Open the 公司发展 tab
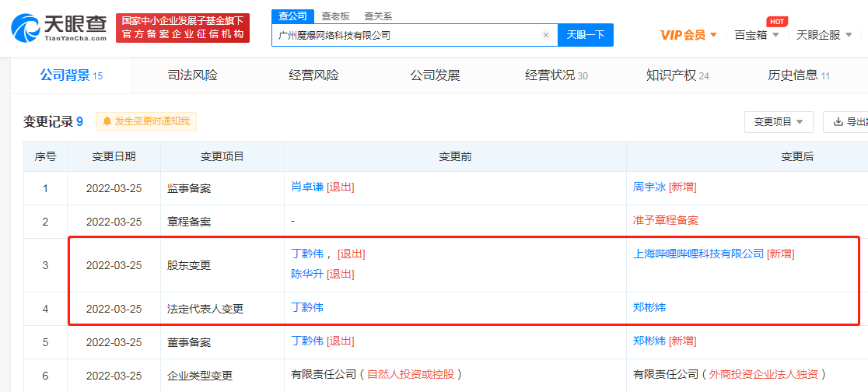The height and width of the screenshot is (392, 868). (x=435, y=75)
